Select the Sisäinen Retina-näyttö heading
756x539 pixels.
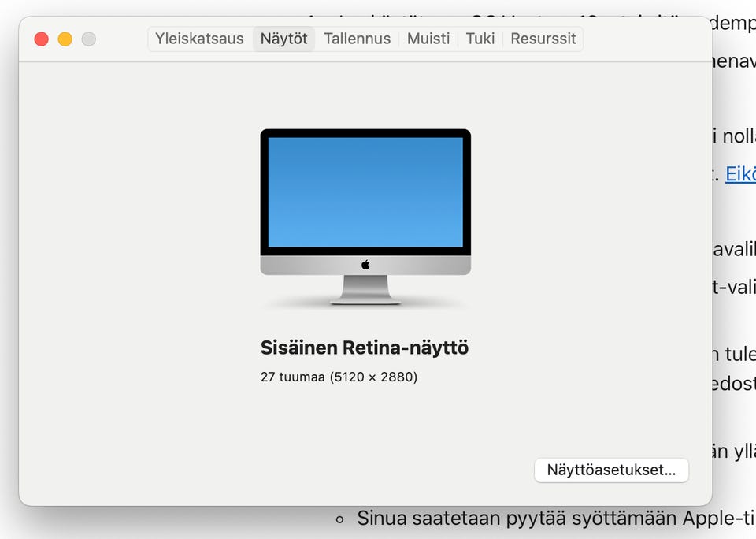coord(365,348)
